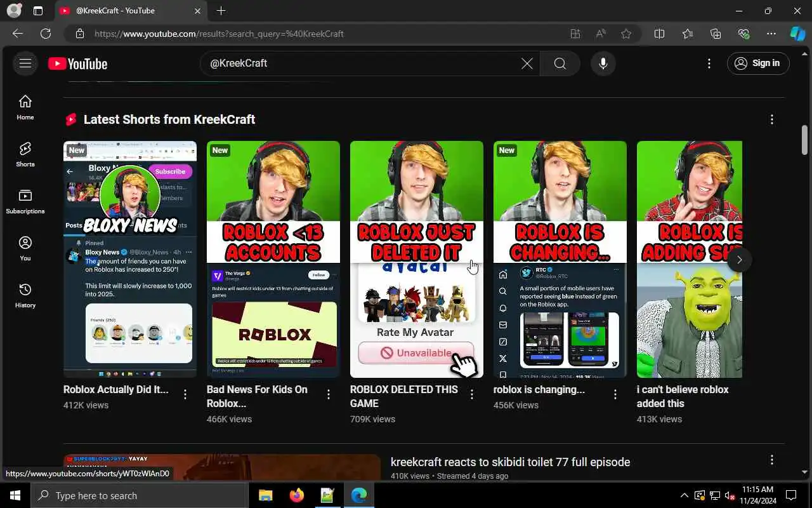Viewport: 812px width, 508px height.
Task: Launch Firefox from the taskbar
Action: [296, 495]
